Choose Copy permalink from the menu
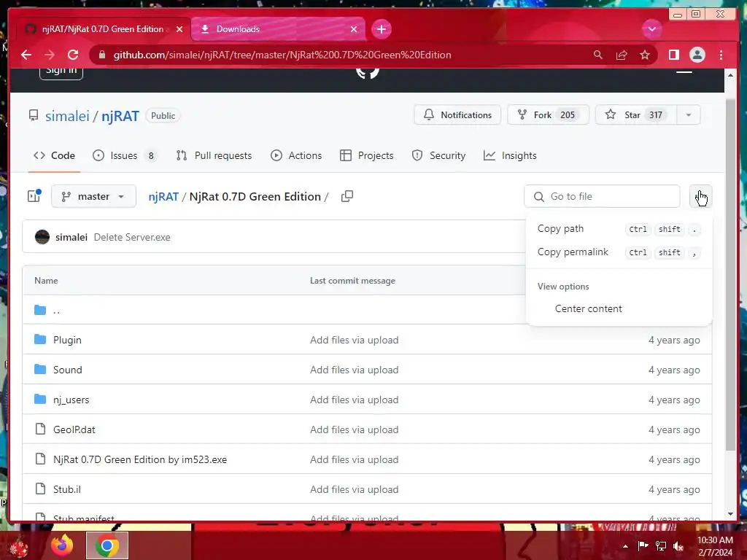This screenshot has height=560, width=747. click(619, 252)
